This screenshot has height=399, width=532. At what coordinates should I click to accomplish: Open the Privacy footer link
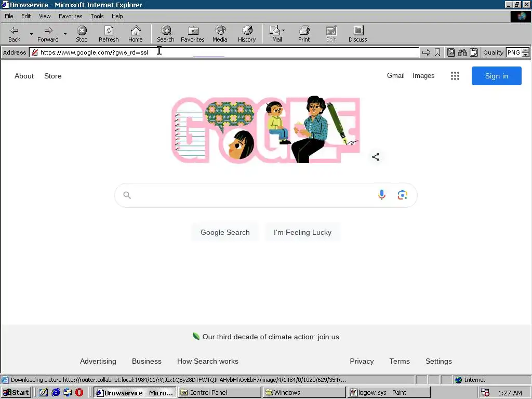tap(362, 361)
